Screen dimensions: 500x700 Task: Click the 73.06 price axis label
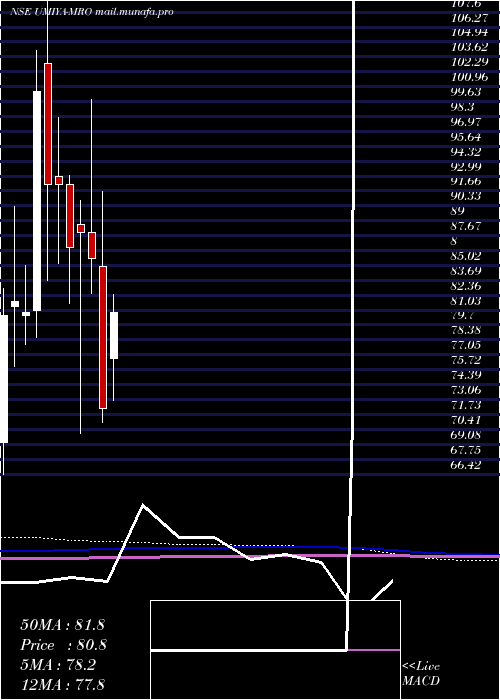coord(466,390)
